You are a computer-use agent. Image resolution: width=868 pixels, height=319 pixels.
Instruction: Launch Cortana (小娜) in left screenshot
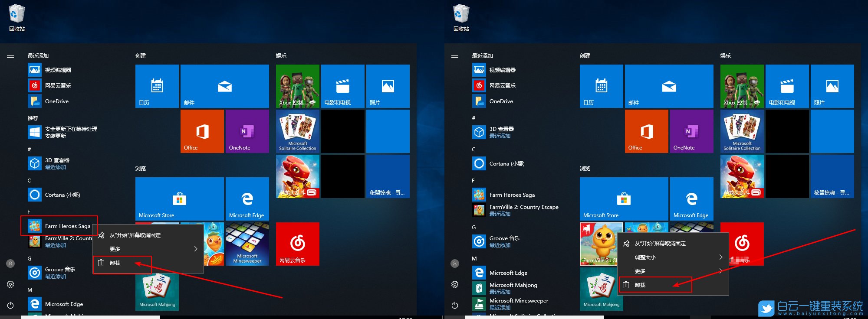[54, 195]
